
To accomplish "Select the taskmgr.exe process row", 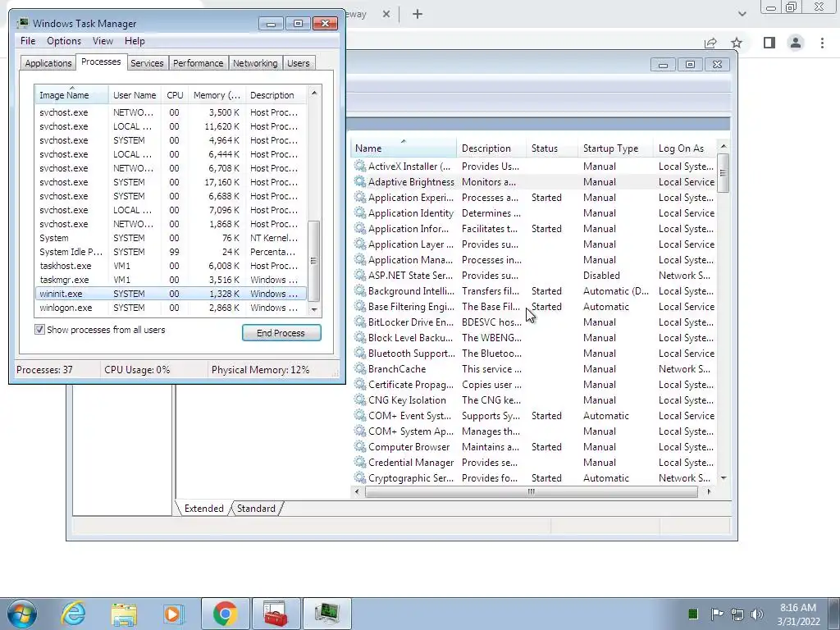I will [x=171, y=280].
